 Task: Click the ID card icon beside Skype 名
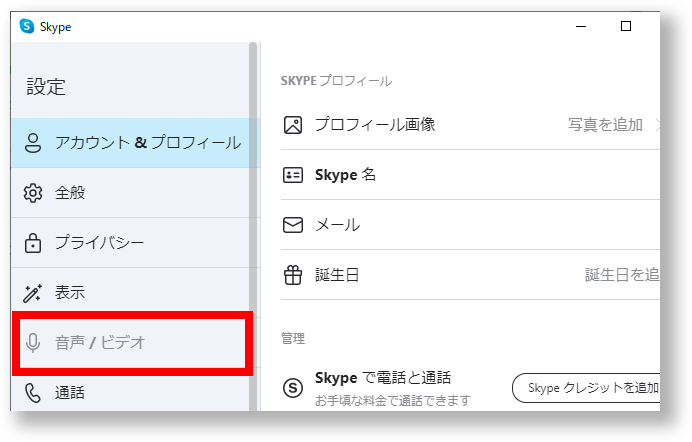(293, 175)
